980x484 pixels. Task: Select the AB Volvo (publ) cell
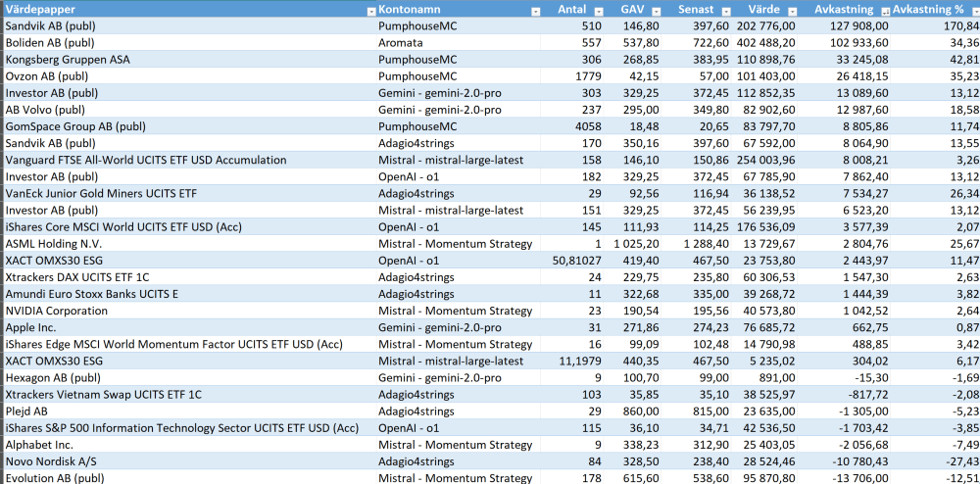(x=189, y=110)
